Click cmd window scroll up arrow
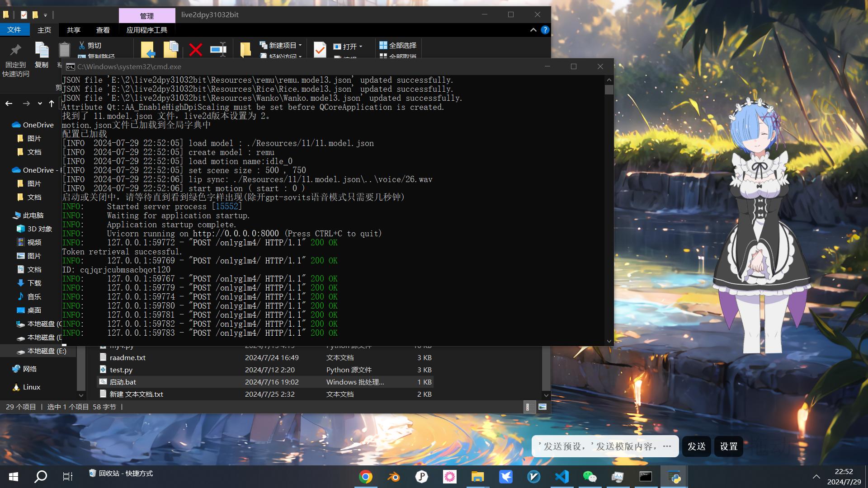Screen dimensions: 868x488 (609, 80)
